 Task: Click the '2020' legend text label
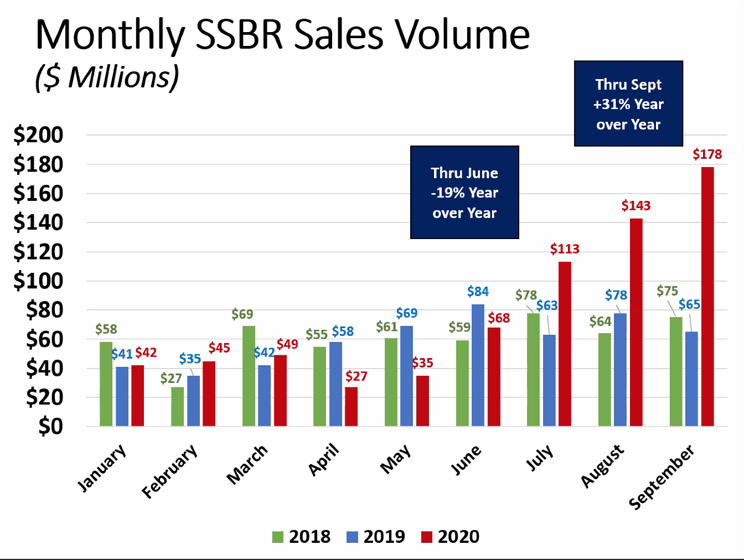[x=458, y=536]
